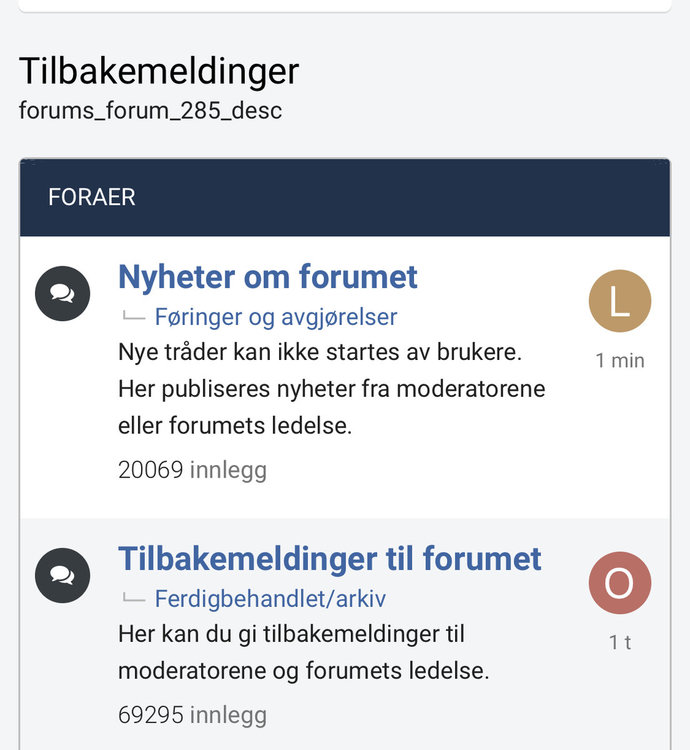Screen dimensions: 690x750
Task: Click the Tilbakemeldinger category heading
Action: (x=159, y=71)
